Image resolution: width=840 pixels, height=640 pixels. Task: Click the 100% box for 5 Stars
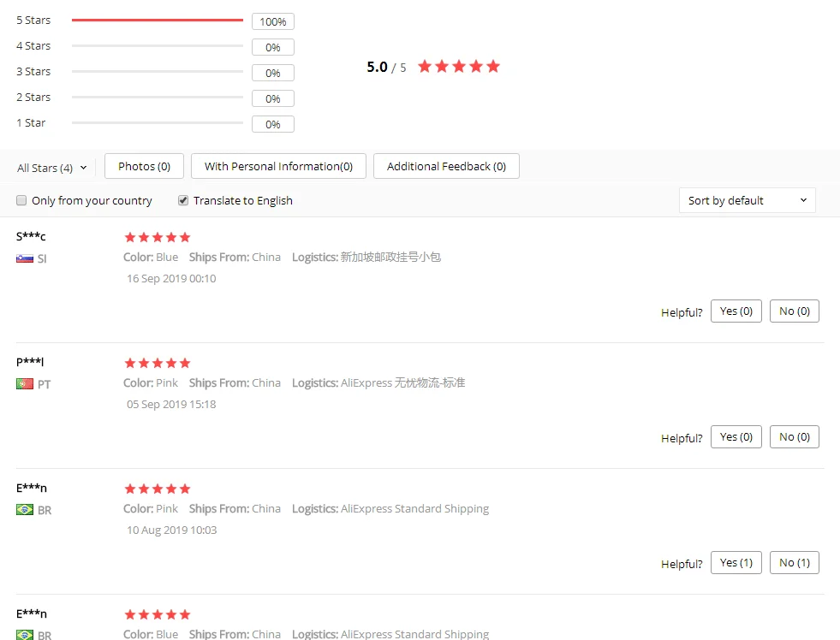[273, 22]
